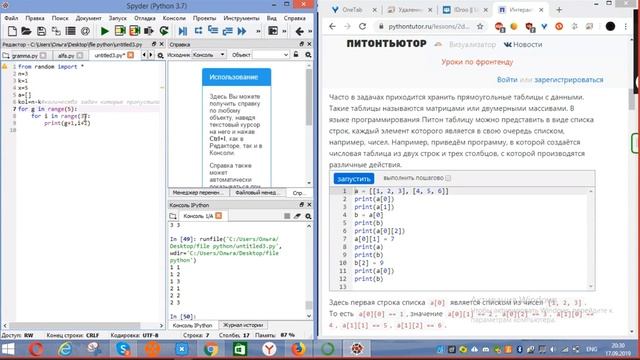This screenshot has height=360, width=640.
Task: Click the IPython console vertical scrollbar
Action: 309,305
